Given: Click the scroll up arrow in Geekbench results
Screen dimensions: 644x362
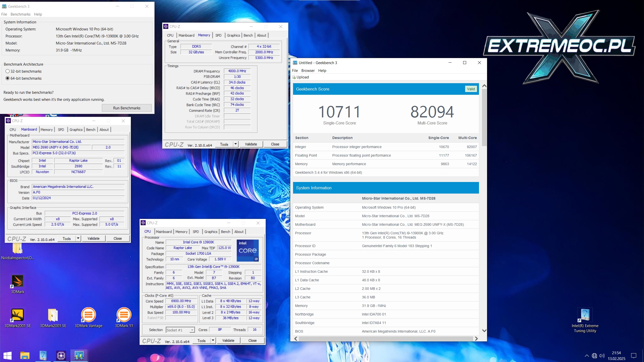Looking at the screenshot, I should tap(484, 86).
